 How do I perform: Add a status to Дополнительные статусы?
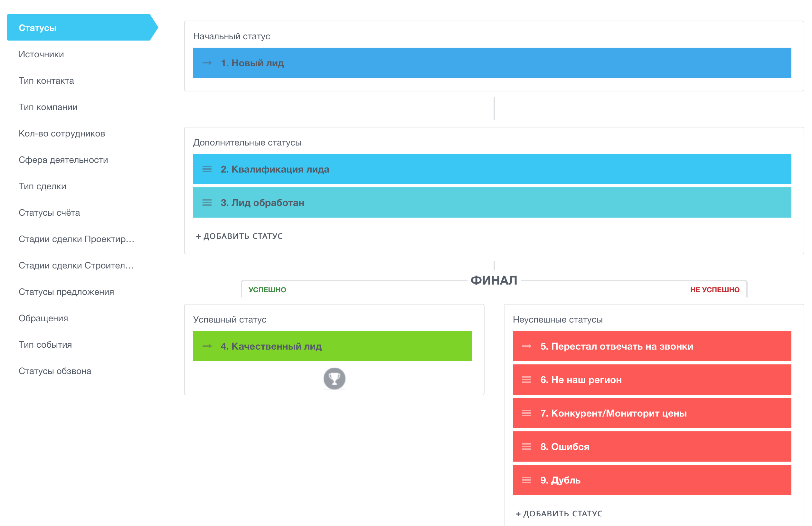239,236
